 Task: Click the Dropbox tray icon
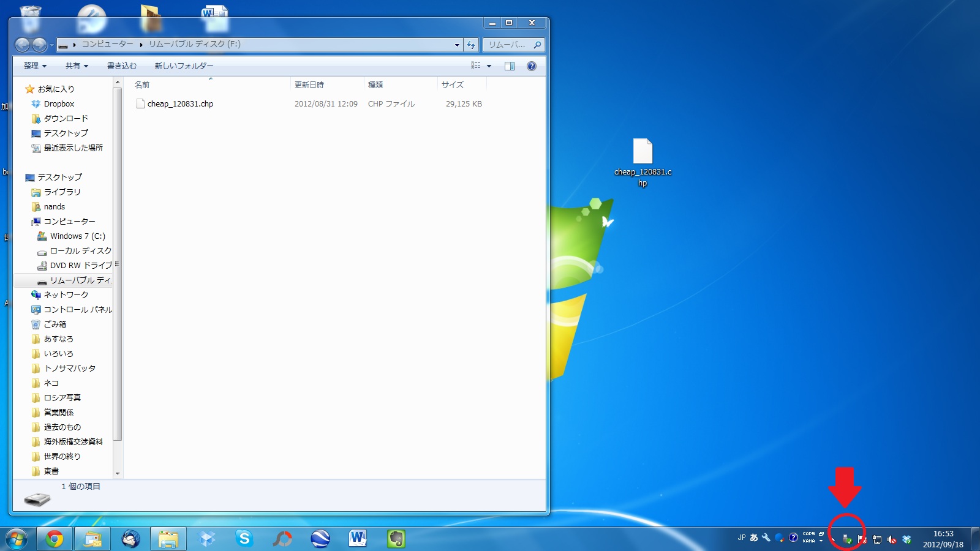[907, 539]
